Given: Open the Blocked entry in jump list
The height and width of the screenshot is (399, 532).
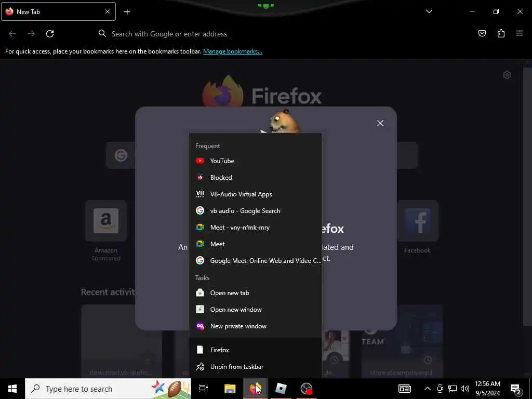Looking at the screenshot, I should click(255, 178).
